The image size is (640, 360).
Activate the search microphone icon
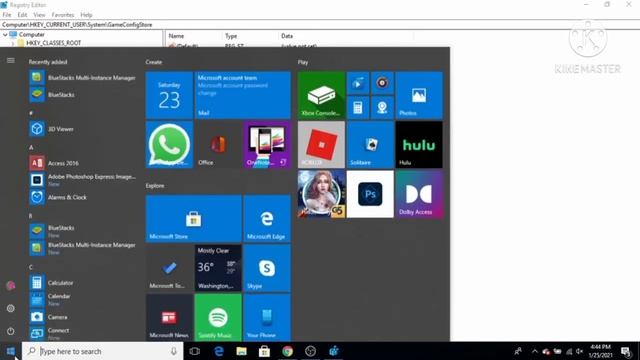[174, 351]
